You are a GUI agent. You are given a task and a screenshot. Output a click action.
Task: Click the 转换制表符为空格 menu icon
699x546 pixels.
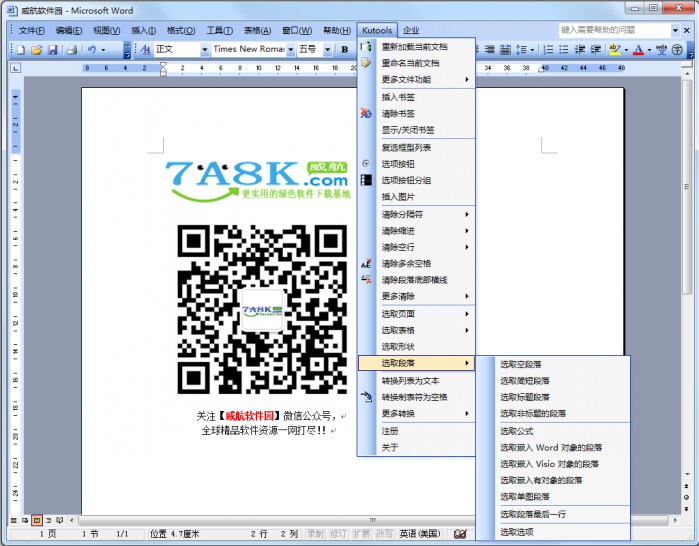[x=366, y=397]
